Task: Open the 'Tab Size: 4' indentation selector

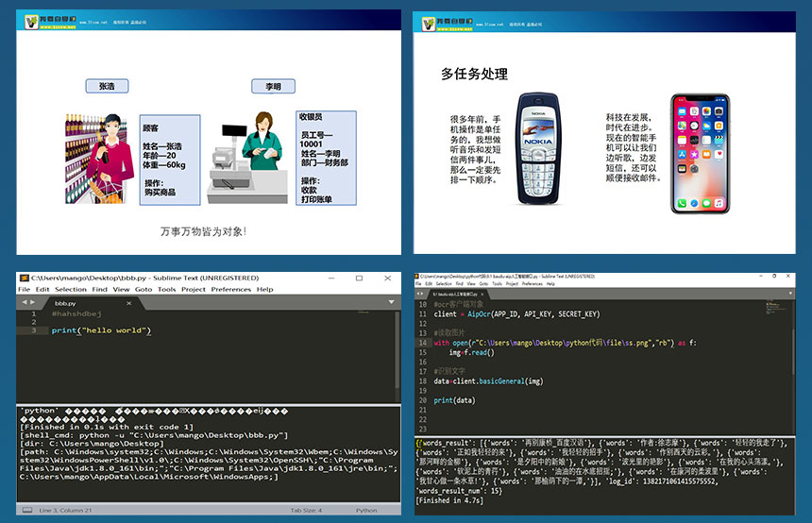Action: [x=306, y=510]
